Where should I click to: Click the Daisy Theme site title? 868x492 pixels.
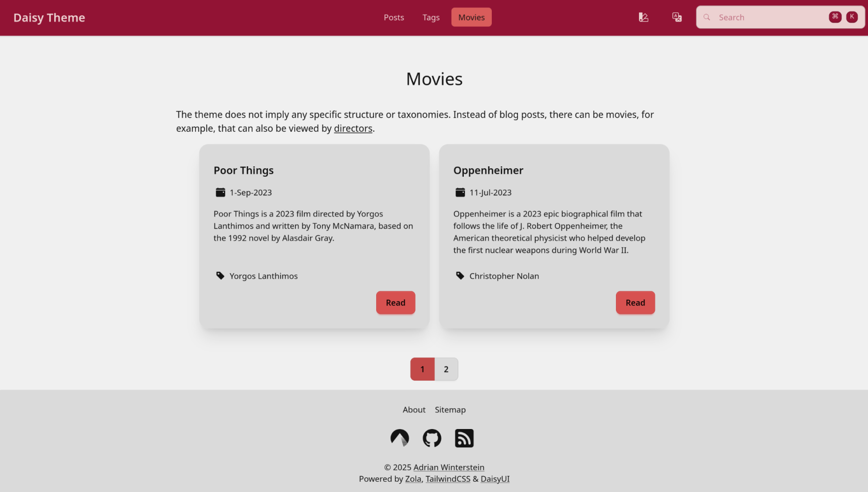[49, 18]
